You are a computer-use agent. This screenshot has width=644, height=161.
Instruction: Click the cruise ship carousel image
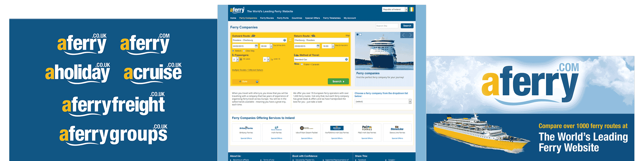tap(384, 51)
